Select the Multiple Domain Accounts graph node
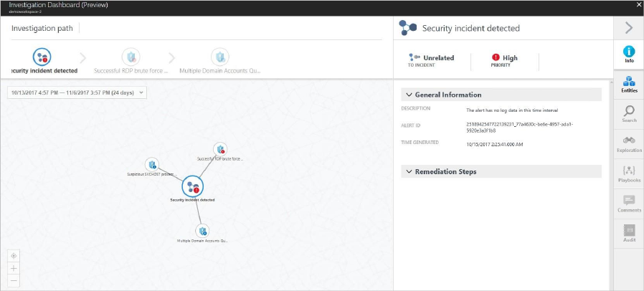This screenshot has width=644, height=291. coord(202,231)
